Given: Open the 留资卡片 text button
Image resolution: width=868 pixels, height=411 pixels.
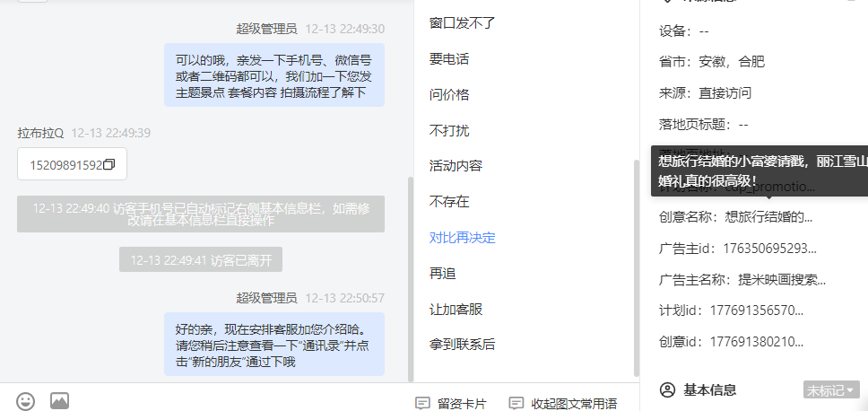Looking at the screenshot, I should (x=462, y=404).
